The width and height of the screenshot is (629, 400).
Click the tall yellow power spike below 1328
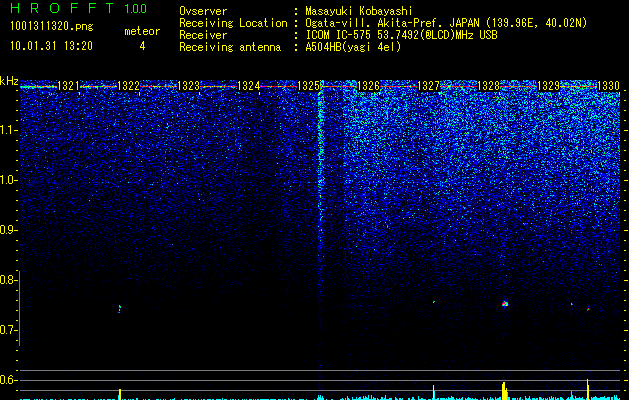tap(505, 390)
